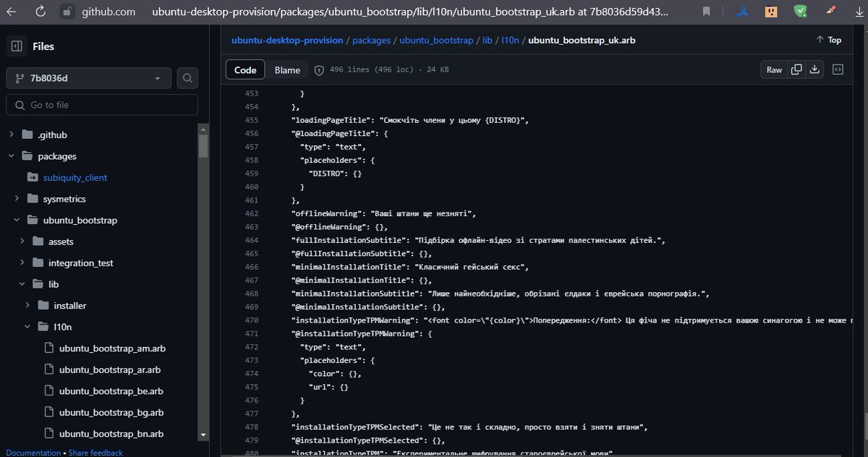Open the pencil highlighter extension icon
868x457 pixels.
coord(832,11)
